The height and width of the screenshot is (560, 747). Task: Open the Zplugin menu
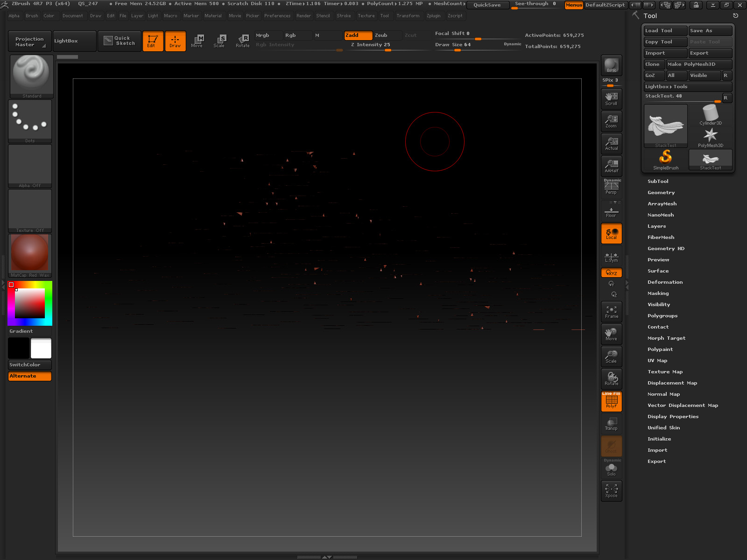[x=433, y=16]
